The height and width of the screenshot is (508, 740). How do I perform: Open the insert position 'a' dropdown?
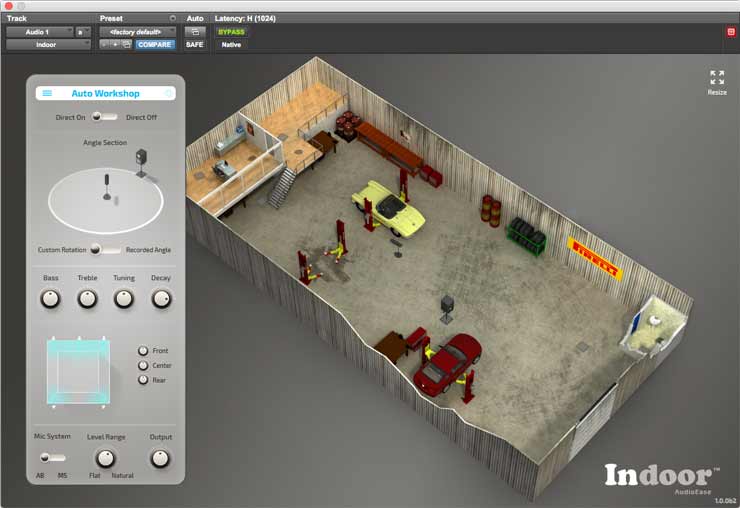click(83, 32)
